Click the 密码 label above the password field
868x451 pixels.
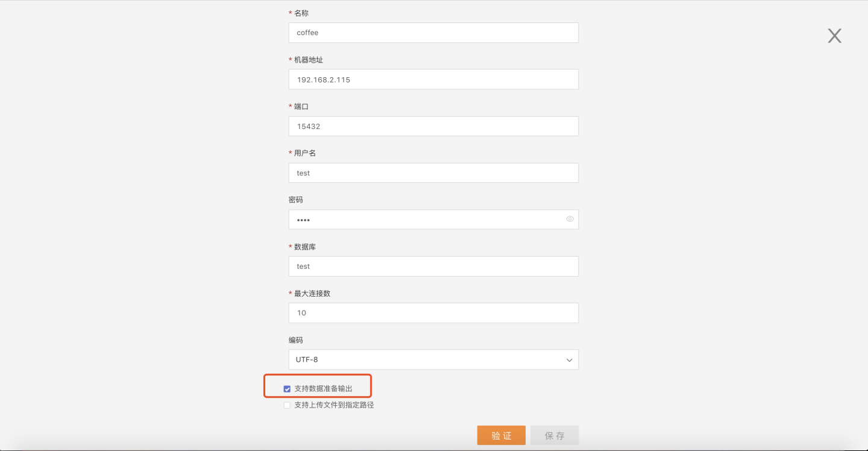click(x=296, y=200)
